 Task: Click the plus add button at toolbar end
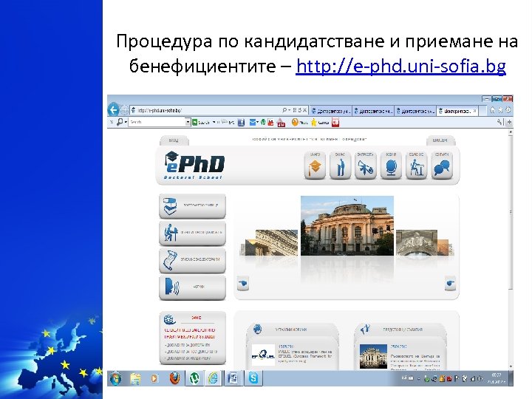(509, 123)
